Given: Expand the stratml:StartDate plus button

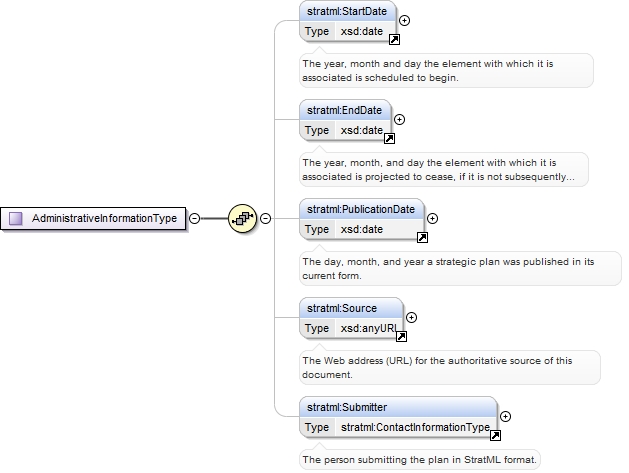Looking at the screenshot, I should tap(404, 20).
